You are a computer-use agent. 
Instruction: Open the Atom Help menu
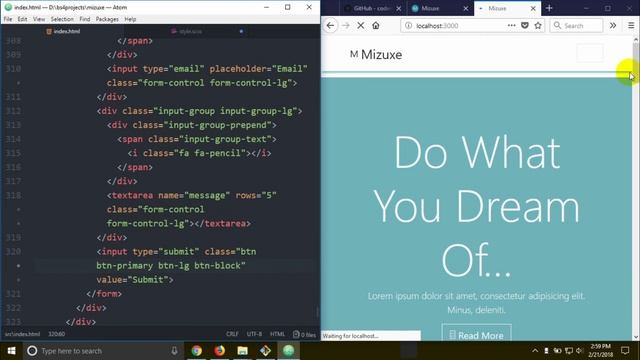(130, 19)
